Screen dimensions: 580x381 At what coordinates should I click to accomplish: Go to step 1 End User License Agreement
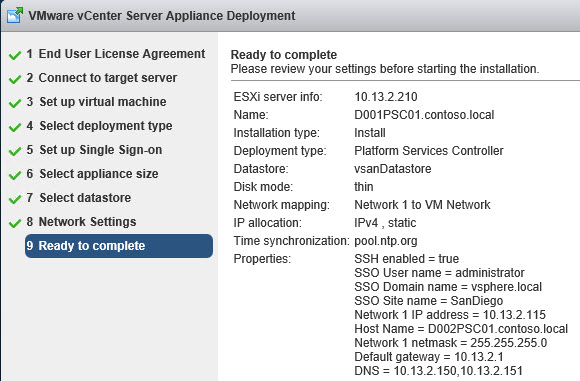115,54
